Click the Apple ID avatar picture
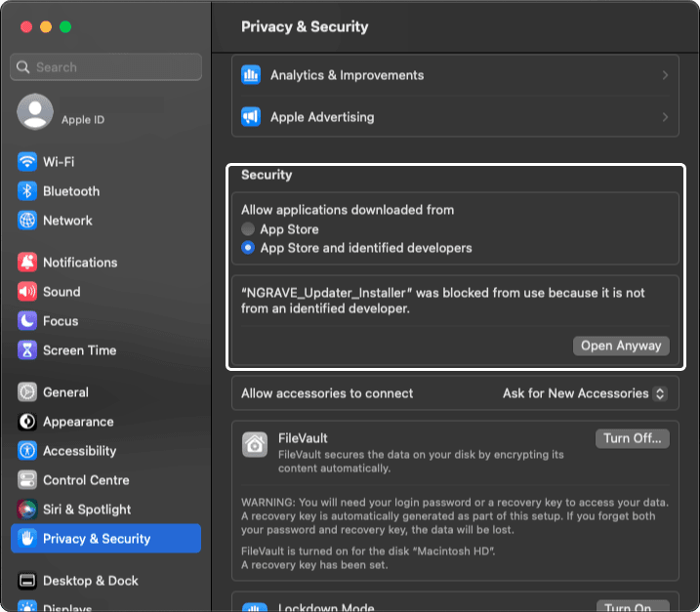 pos(35,111)
